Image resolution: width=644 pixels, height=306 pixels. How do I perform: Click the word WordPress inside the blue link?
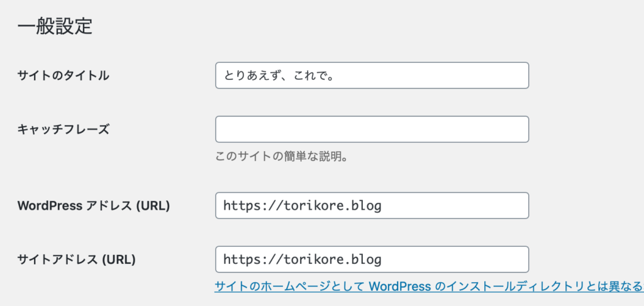coord(399,286)
